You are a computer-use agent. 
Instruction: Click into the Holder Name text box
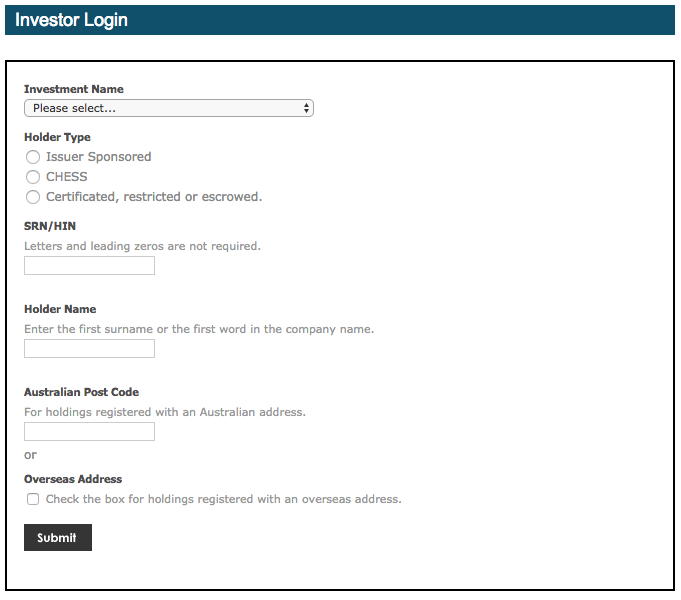(89, 348)
